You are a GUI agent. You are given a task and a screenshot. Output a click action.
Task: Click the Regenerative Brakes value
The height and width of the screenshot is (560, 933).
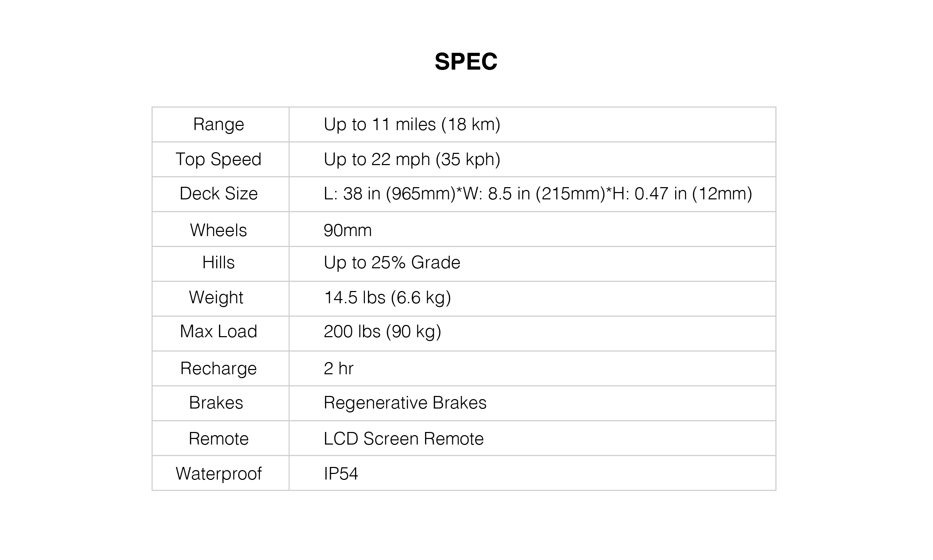405,403
